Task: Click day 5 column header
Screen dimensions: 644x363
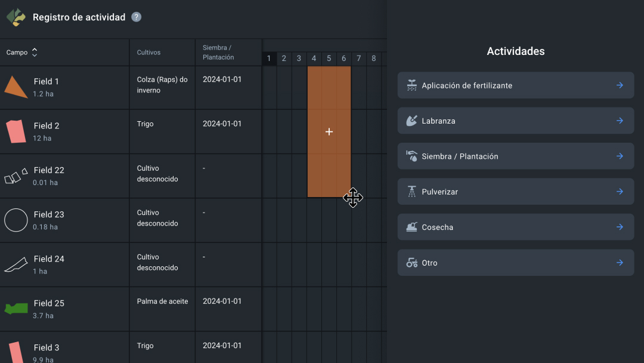Action: pyautogui.click(x=329, y=59)
